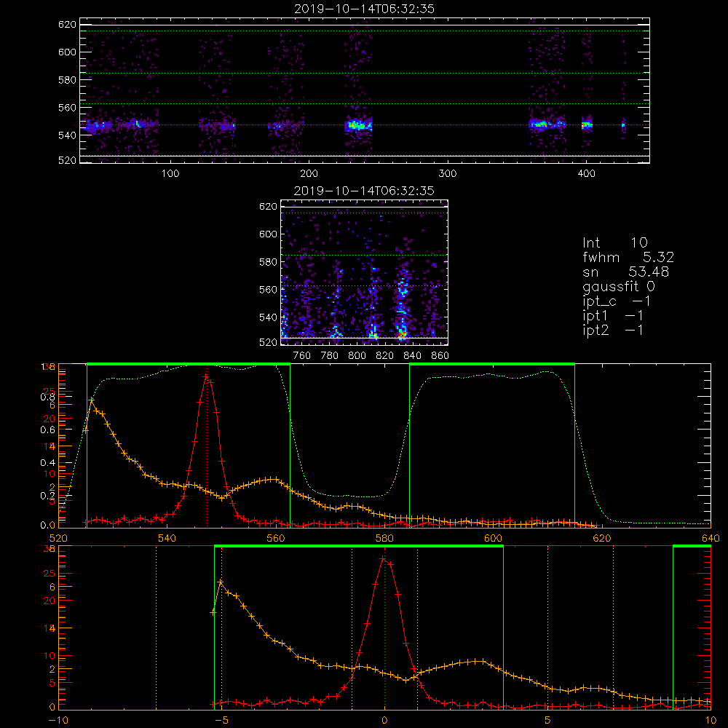Click the timestamp title above the small square image

click(365, 191)
